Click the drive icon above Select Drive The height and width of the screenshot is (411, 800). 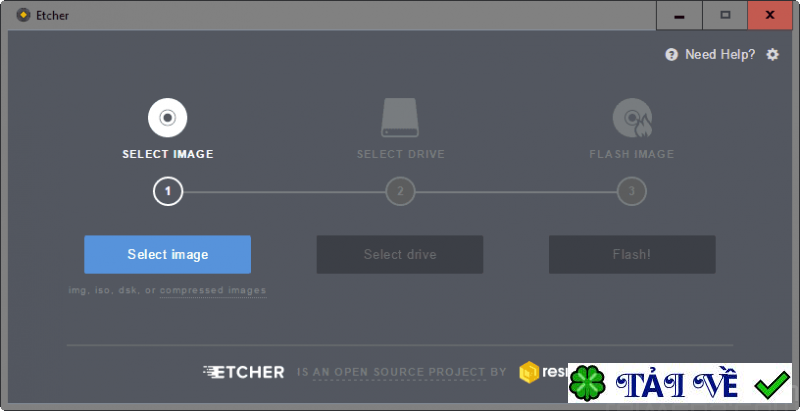(399, 117)
